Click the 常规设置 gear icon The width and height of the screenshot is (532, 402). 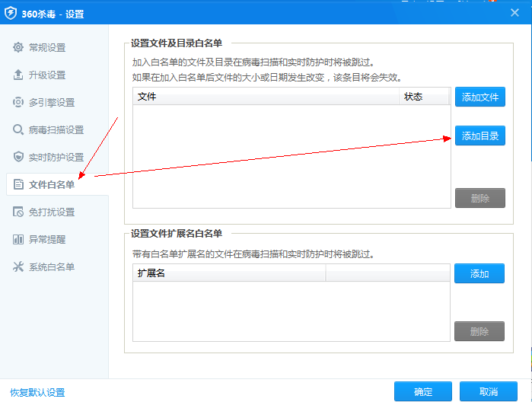click(18, 48)
